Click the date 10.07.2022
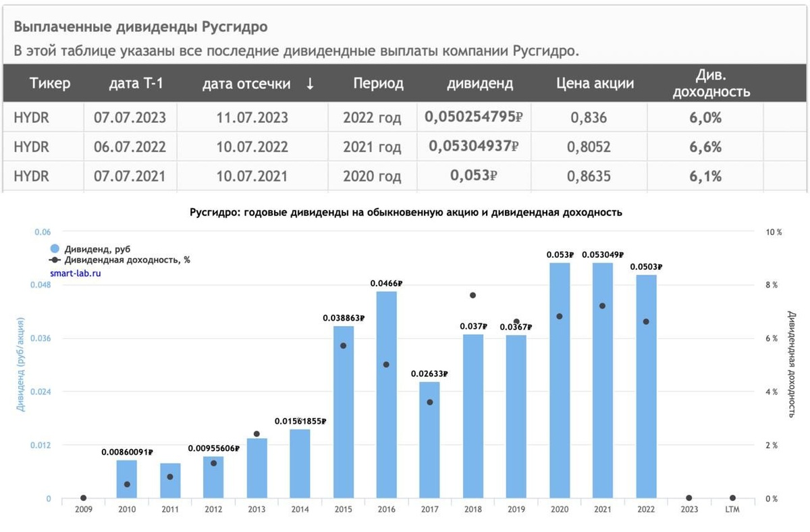Viewport: 810px width, 532px height. (252, 147)
